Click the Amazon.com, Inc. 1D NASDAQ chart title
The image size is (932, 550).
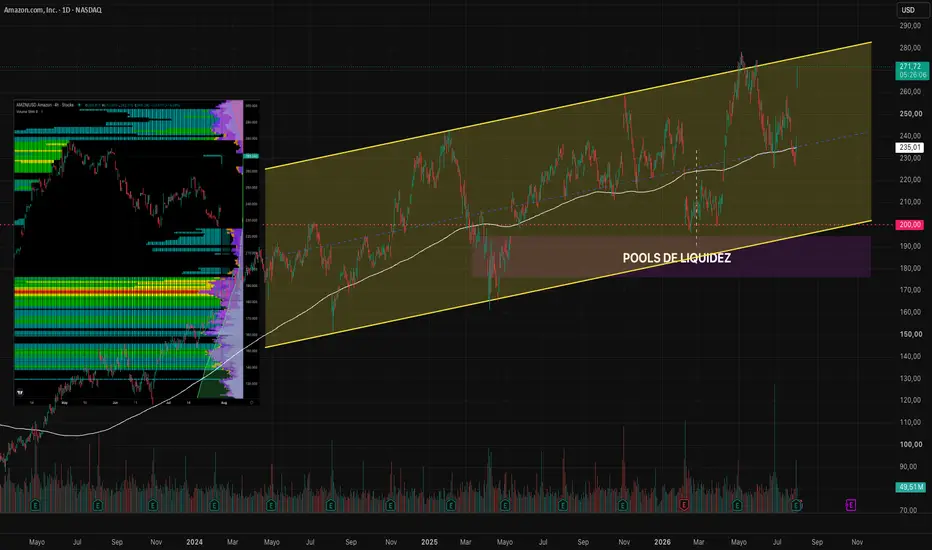(53, 10)
